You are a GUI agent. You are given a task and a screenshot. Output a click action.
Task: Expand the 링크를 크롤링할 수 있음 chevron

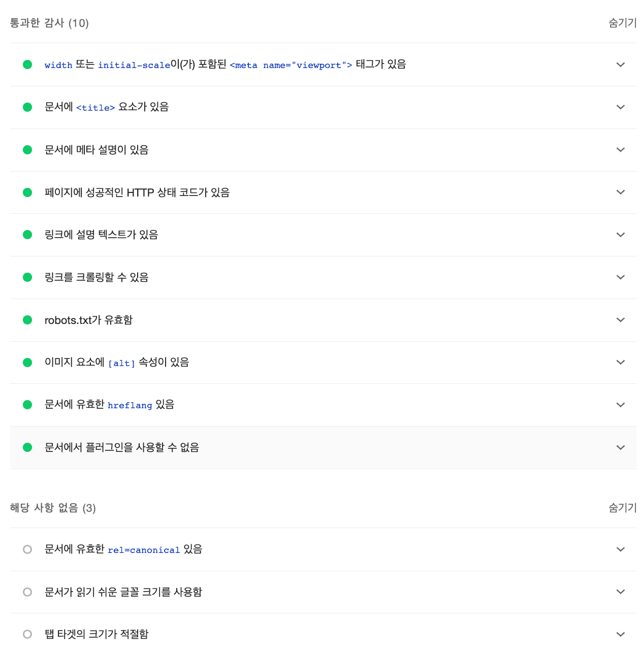tap(620, 277)
